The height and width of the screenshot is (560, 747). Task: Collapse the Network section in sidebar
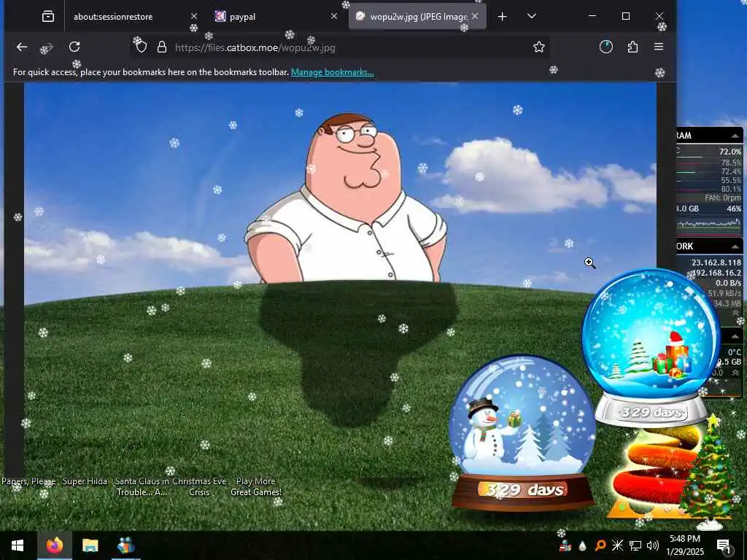(x=735, y=246)
